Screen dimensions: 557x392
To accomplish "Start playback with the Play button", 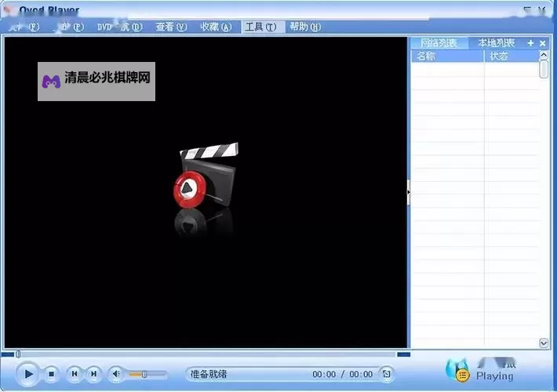I will coord(27,373).
